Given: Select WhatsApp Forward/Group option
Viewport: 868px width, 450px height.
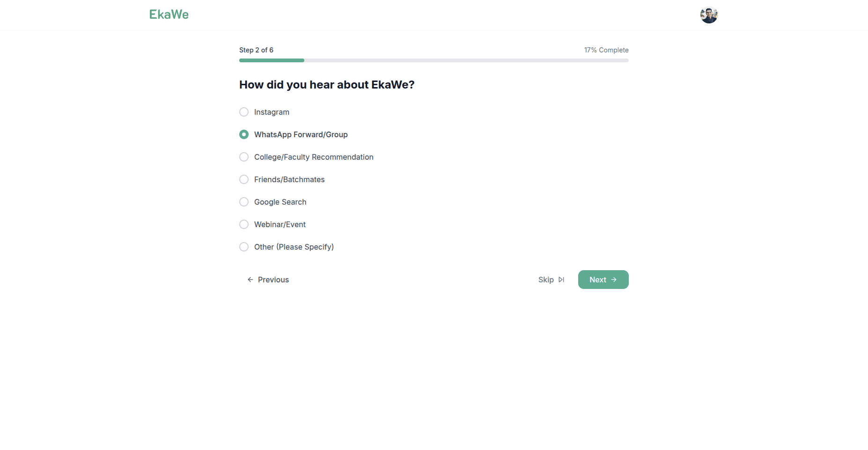Looking at the screenshot, I should pos(243,134).
